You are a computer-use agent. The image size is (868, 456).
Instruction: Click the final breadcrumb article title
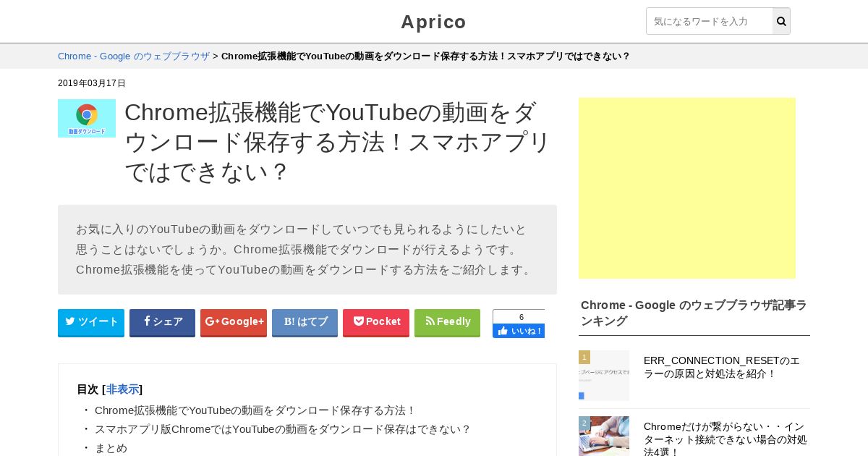tap(425, 56)
